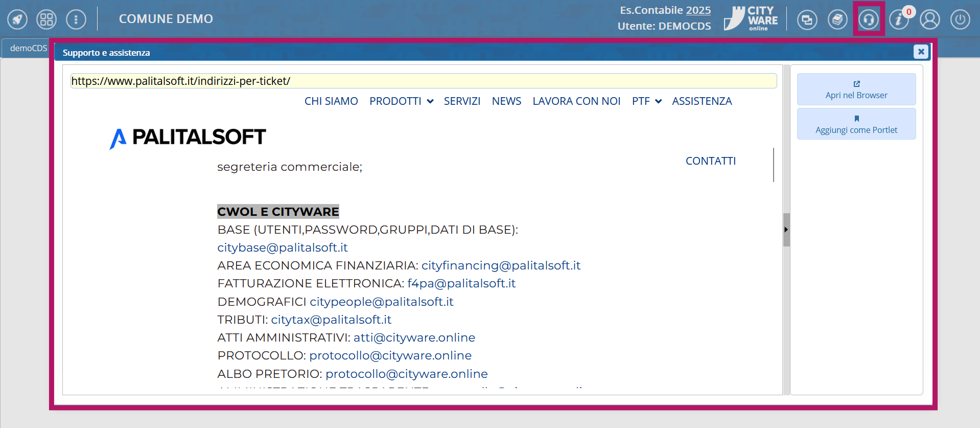980x428 pixels.
Task: Expand the PTF dropdown menu
Action: (646, 101)
